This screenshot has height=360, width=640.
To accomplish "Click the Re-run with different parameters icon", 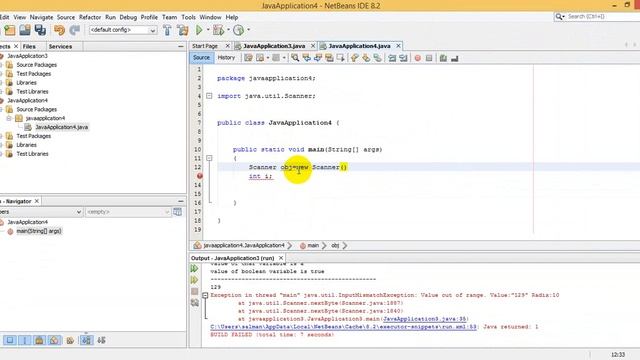I will (195, 280).
